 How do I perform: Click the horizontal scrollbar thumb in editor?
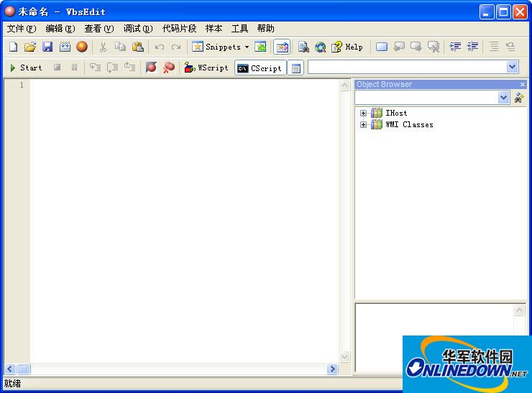click(24, 369)
